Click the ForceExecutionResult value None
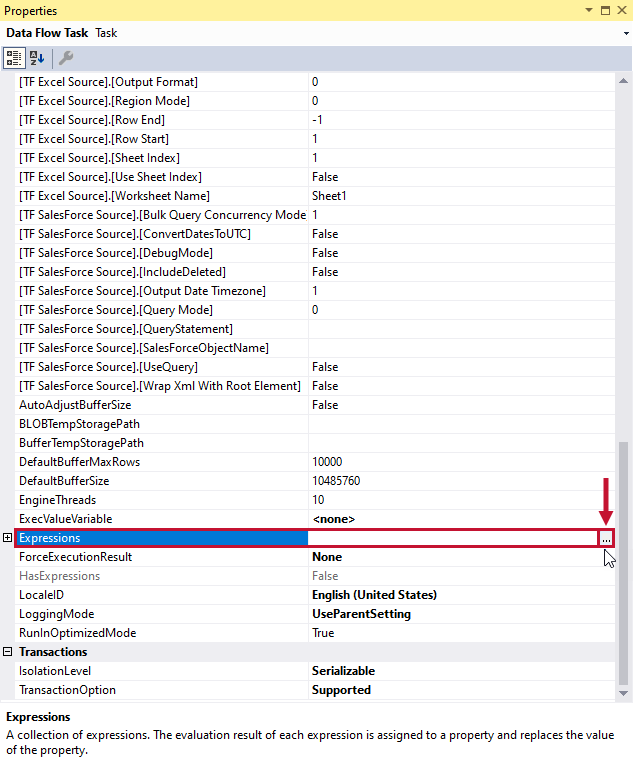 coord(327,557)
